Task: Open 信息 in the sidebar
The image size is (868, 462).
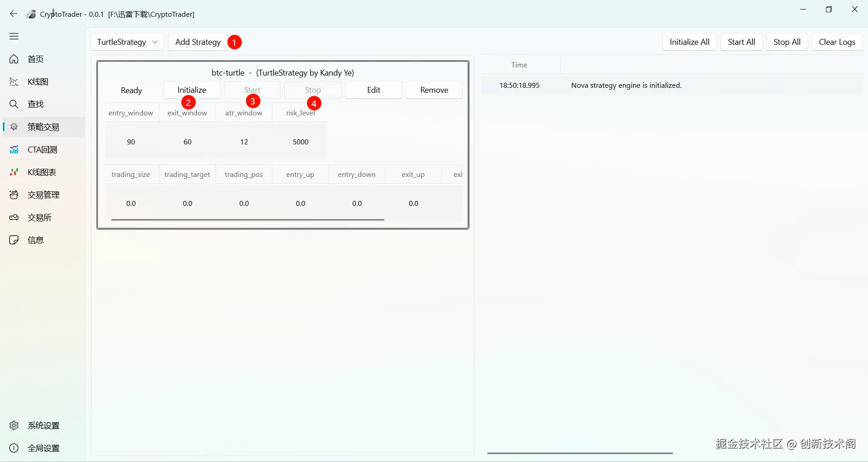Action: 43,240
